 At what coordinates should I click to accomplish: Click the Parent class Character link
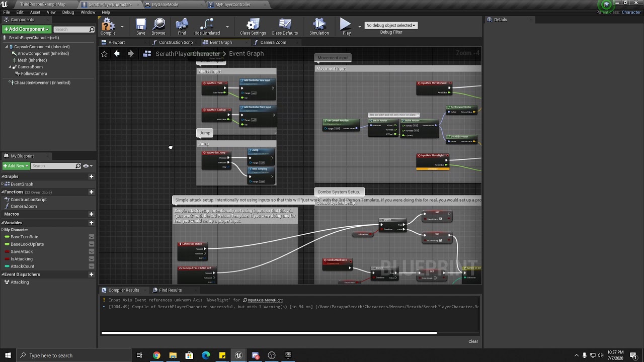(631, 12)
